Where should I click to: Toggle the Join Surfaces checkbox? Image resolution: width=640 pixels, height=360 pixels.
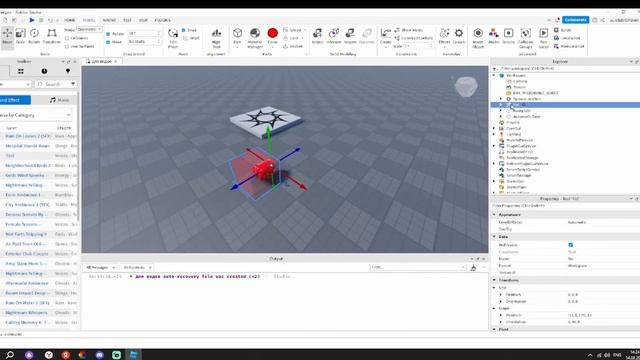pyautogui.click(x=67, y=47)
